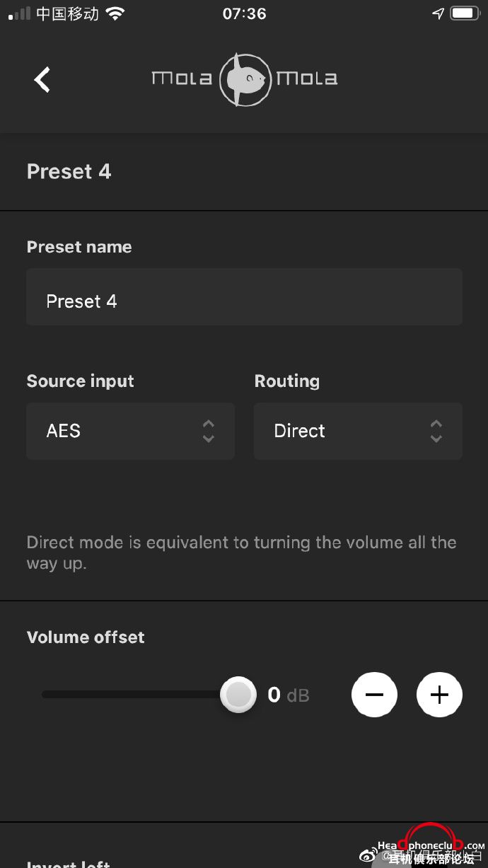Tap the Mola Mola sunfish logo
The height and width of the screenshot is (868, 488).
tap(244, 79)
